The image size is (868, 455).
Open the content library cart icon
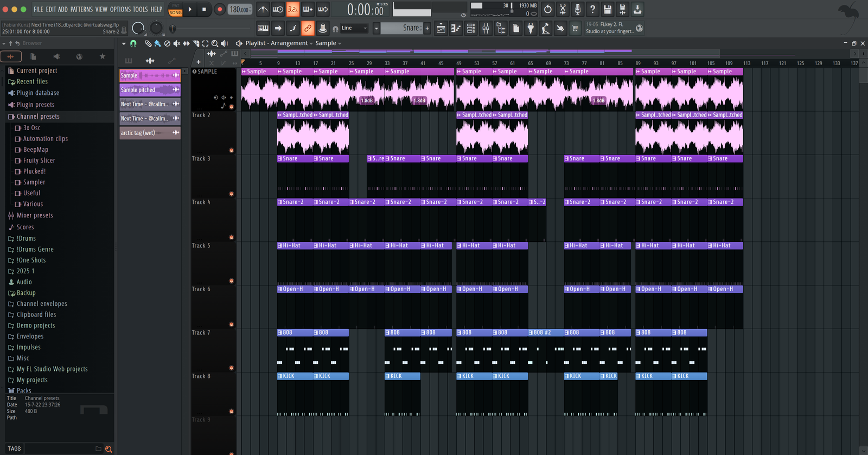click(575, 28)
